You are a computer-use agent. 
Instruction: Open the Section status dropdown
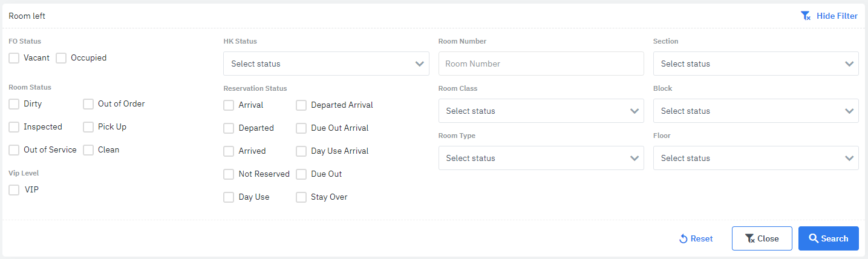tap(755, 64)
